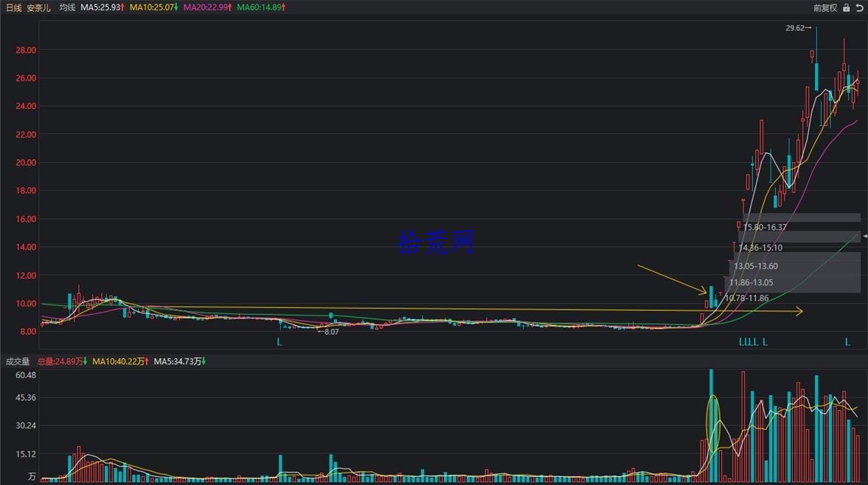
Task: Click the 安奈儿 stock name
Action: [39, 8]
